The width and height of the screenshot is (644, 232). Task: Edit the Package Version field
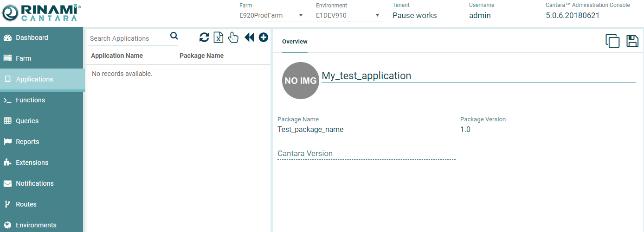coord(549,130)
